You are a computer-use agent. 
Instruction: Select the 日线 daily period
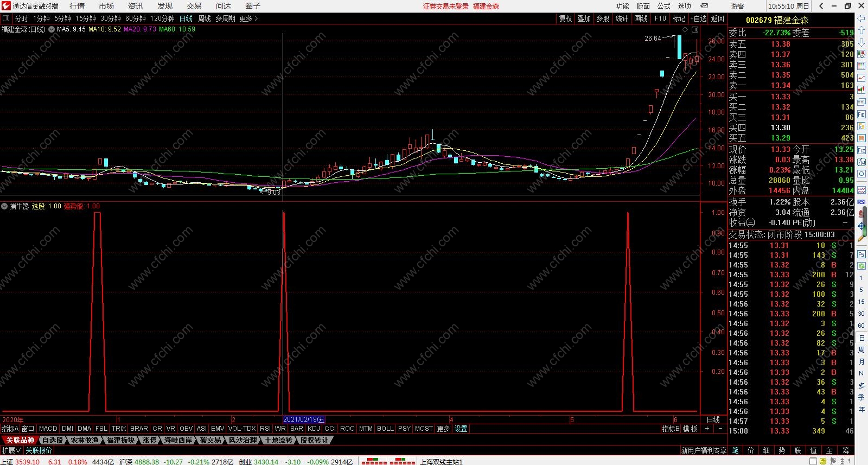[186, 18]
